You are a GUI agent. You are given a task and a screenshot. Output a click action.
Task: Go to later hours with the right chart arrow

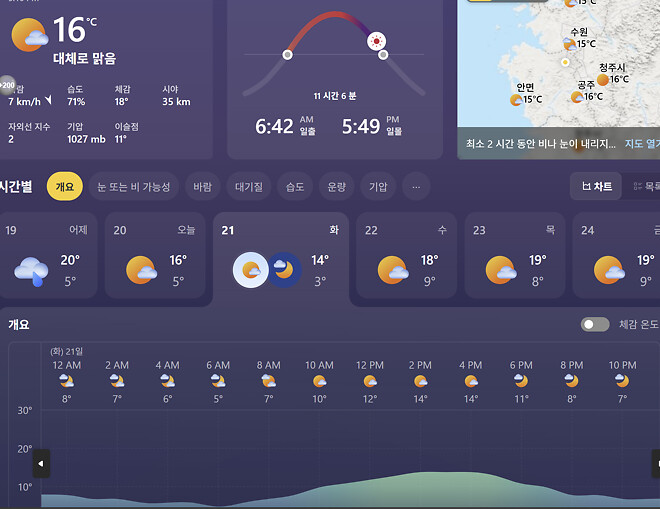coord(656,464)
